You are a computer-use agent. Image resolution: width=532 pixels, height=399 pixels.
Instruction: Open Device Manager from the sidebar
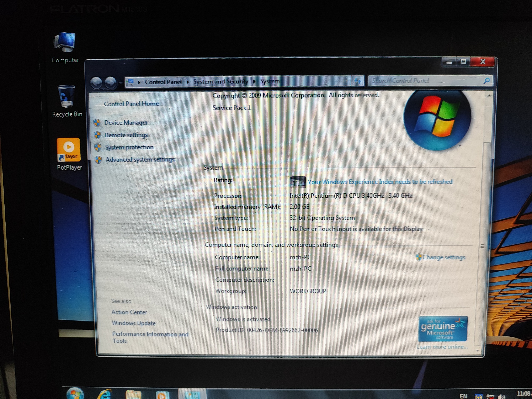pyautogui.click(x=126, y=123)
